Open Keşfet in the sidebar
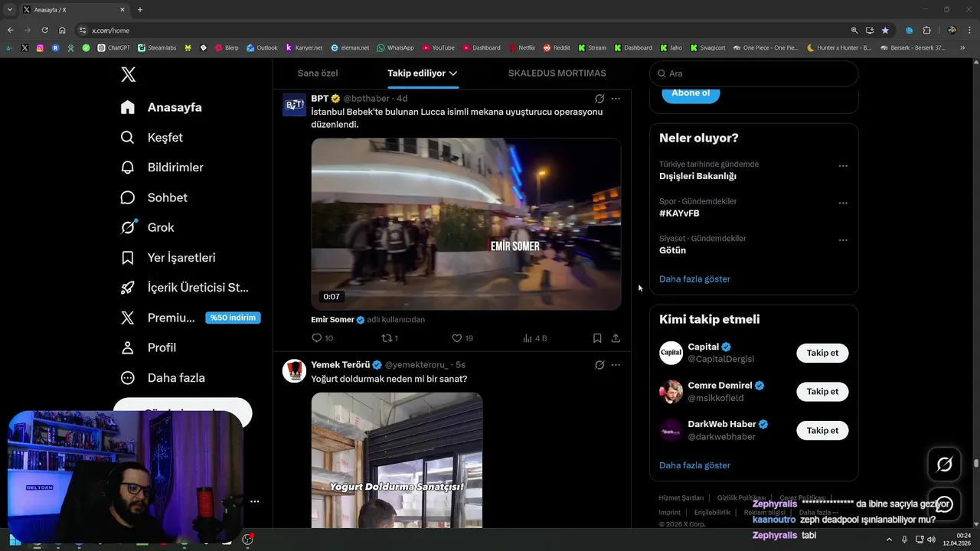 pos(152,138)
